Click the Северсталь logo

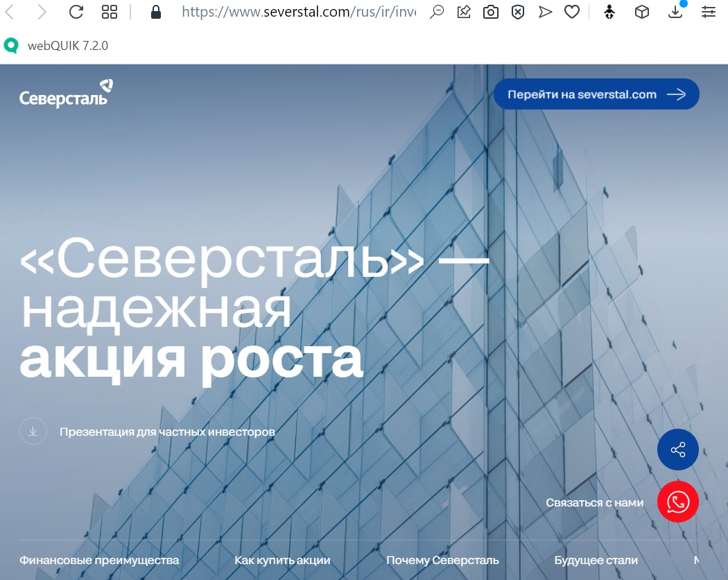tap(66, 94)
